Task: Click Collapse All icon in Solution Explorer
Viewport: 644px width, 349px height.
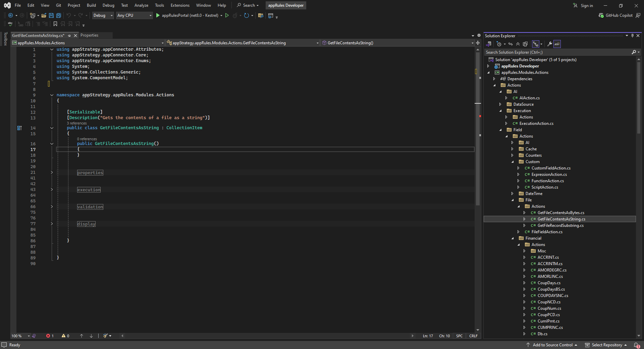Action: pyautogui.click(x=518, y=44)
